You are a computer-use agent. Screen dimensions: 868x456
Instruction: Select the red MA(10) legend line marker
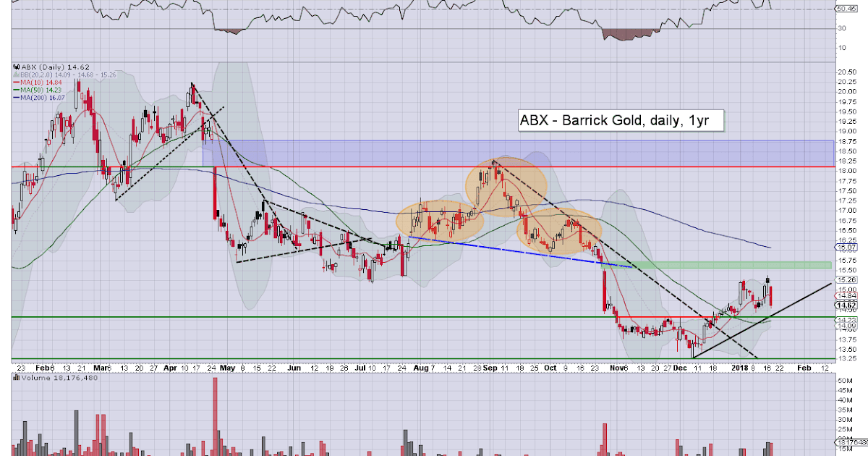point(15,82)
